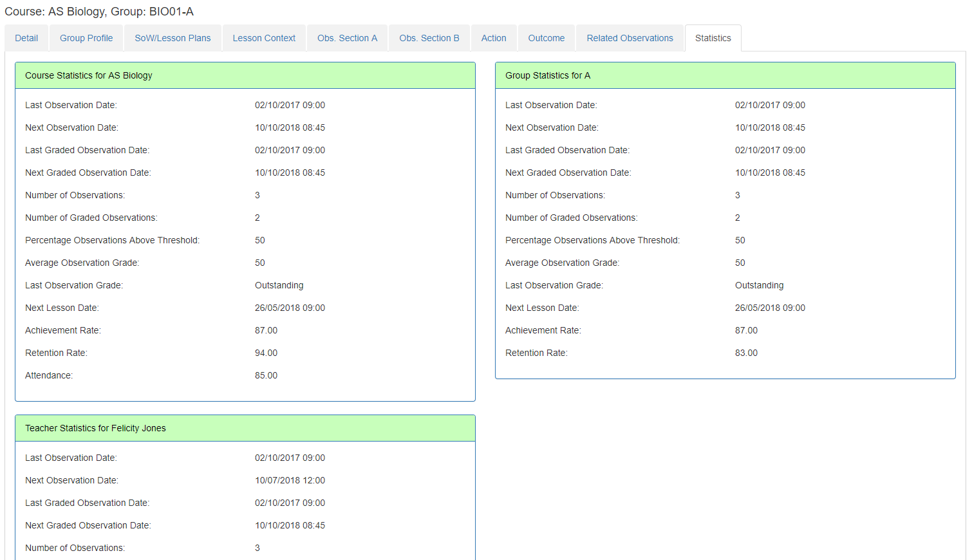Screen dimensions: 972x560
Task: Click the Teacher Statistics for Felicity Jones header
Action: click(95, 428)
